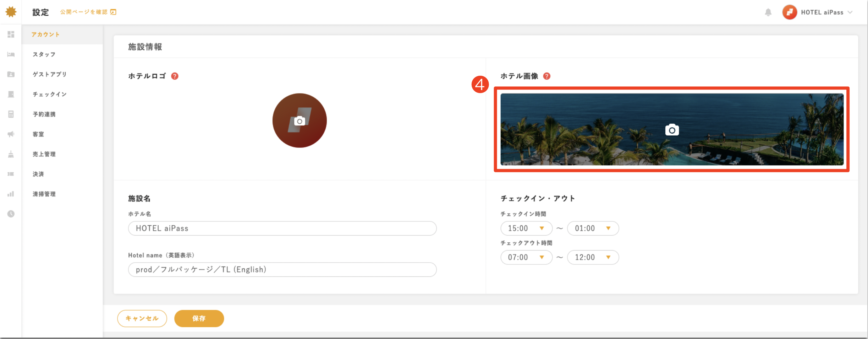Click the ホテル名 input field
The image size is (868, 339).
282,228
